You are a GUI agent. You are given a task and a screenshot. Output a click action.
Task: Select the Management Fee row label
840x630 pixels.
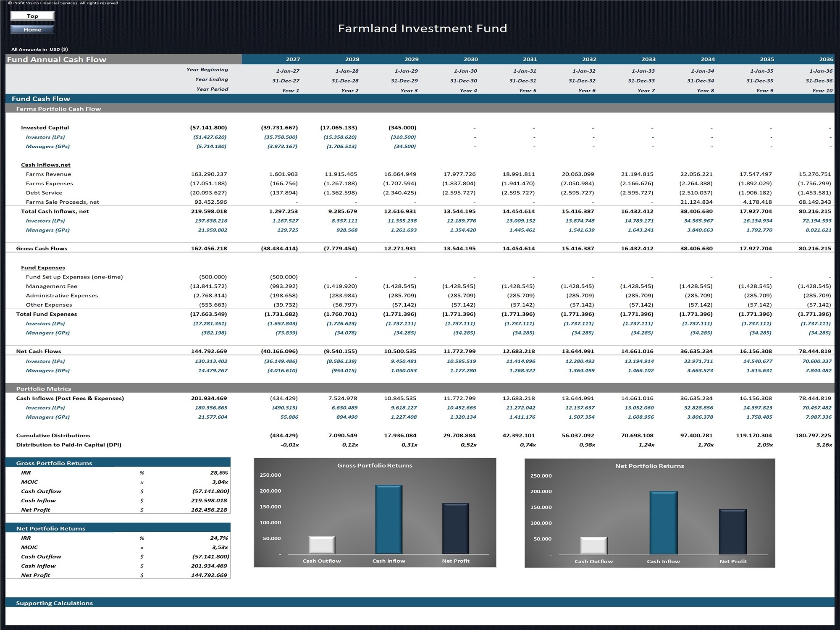(x=51, y=286)
